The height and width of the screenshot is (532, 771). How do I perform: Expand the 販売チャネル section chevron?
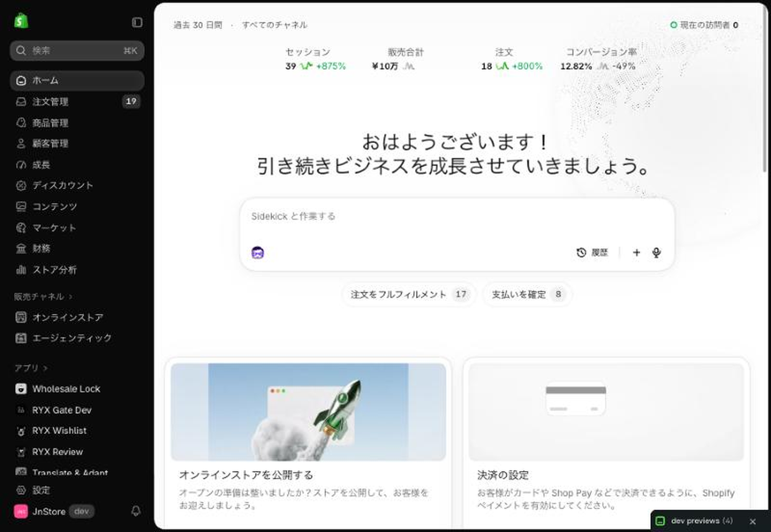tap(71, 297)
